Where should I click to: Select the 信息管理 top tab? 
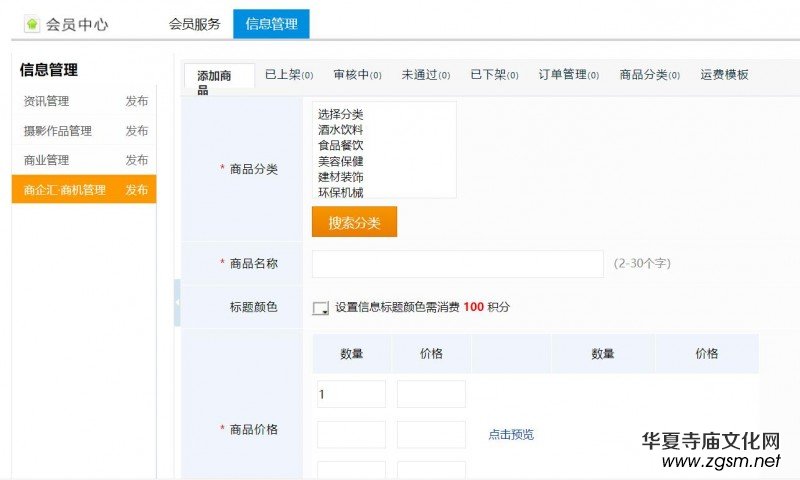point(271,24)
